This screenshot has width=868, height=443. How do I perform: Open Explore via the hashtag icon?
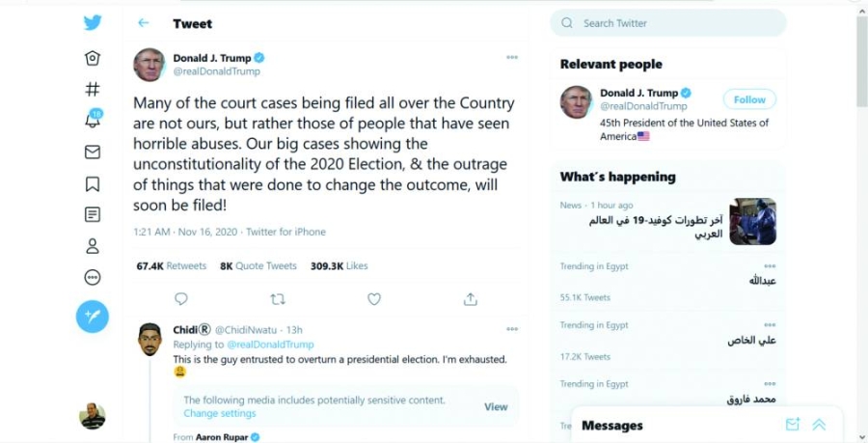point(93,89)
